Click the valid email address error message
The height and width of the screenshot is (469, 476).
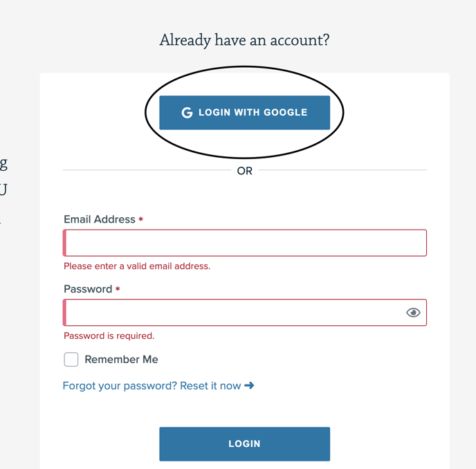point(137,266)
